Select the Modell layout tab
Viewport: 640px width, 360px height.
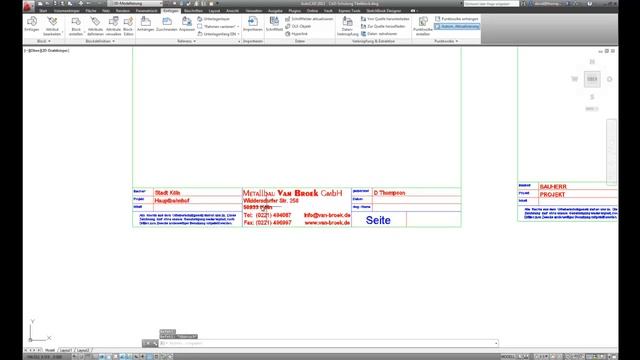[50, 350]
